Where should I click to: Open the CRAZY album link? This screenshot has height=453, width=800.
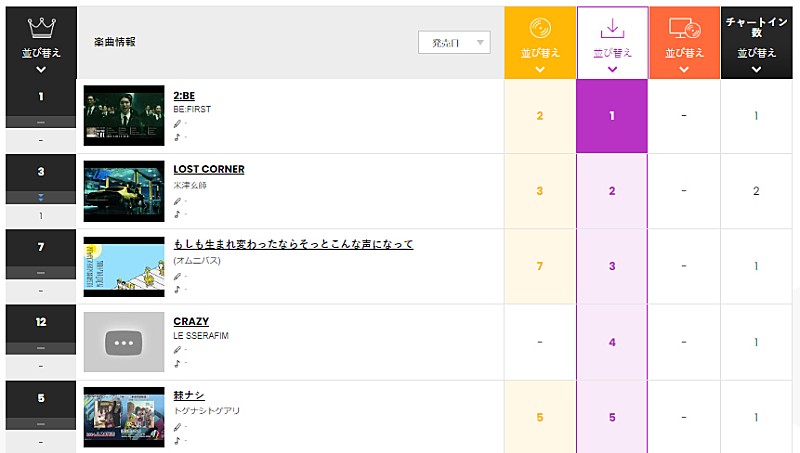pyautogui.click(x=191, y=321)
